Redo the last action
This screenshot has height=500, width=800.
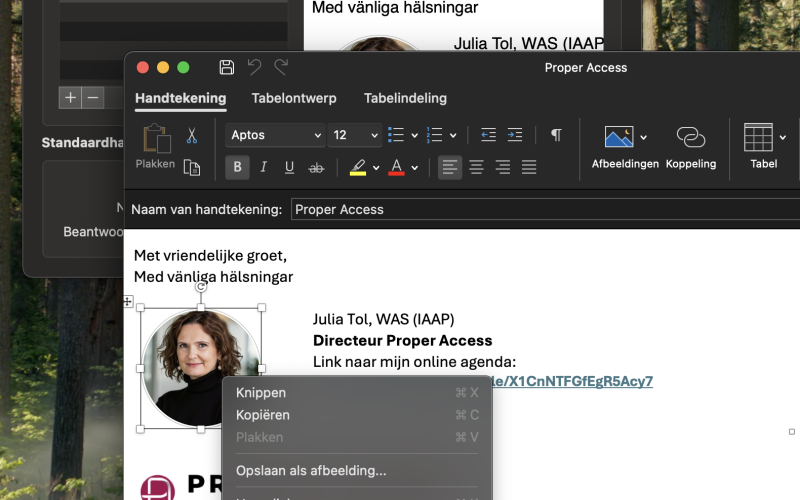(281, 67)
